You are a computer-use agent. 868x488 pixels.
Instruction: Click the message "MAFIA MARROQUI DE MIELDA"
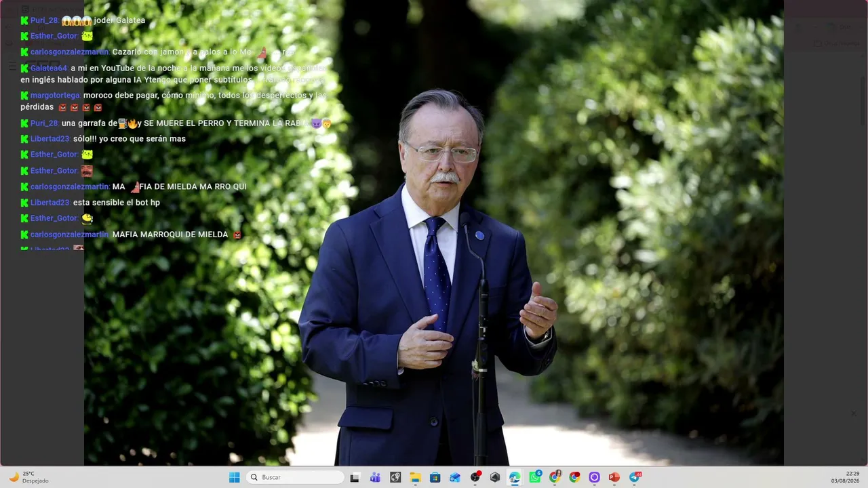tap(170, 235)
